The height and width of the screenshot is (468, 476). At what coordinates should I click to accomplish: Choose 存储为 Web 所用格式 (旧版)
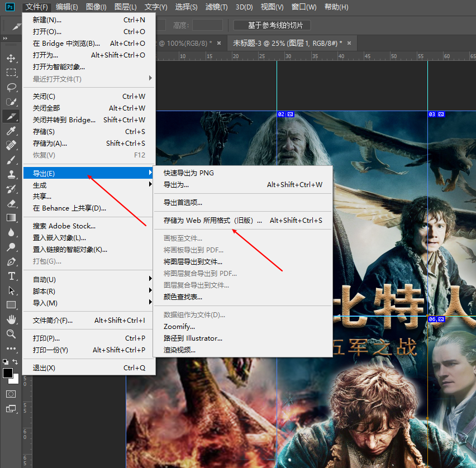point(243,221)
